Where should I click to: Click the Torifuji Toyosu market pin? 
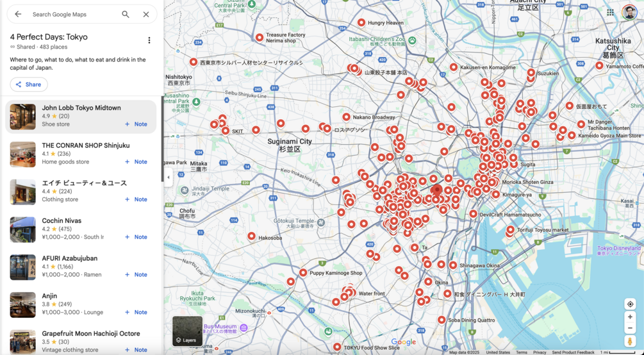pyautogui.click(x=511, y=229)
